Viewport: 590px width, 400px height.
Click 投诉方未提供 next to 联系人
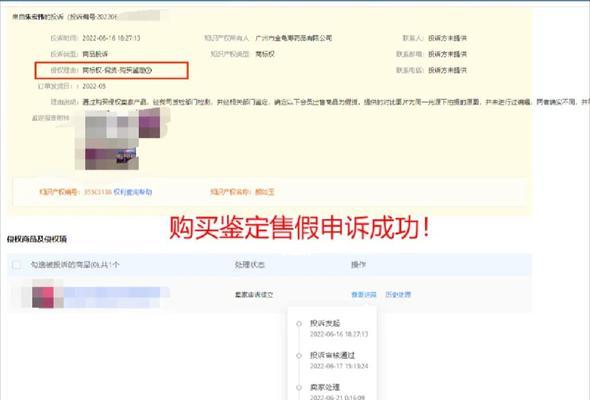coord(447,38)
